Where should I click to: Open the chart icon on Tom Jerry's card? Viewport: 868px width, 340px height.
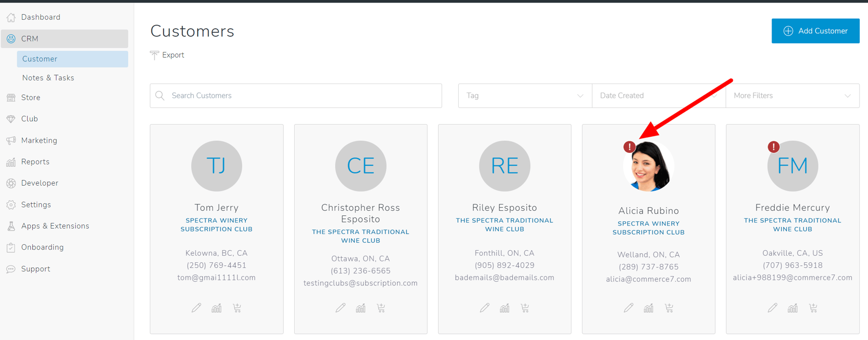(x=216, y=308)
